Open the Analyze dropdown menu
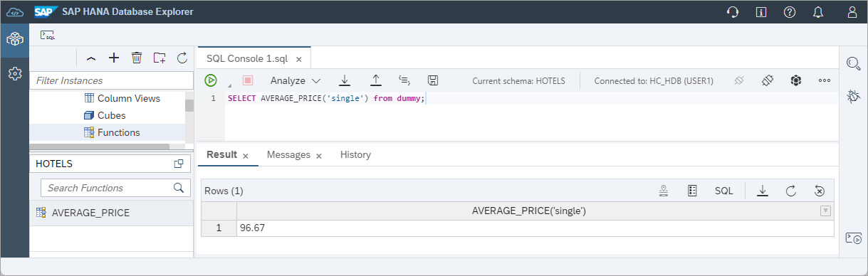This screenshot has width=868, height=276. (296, 81)
